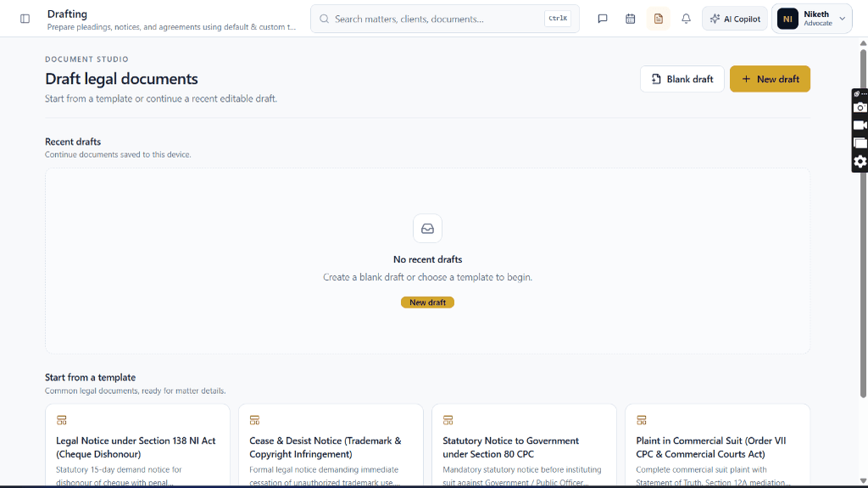Click template icon on Legal Notice card
Screen dimensions: 868x488
point(61,420)
